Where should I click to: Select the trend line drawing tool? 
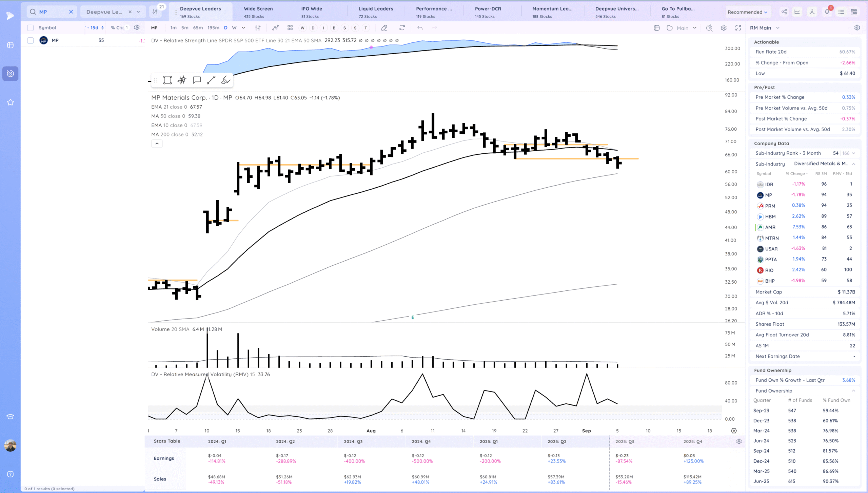(x=211, y=80)
